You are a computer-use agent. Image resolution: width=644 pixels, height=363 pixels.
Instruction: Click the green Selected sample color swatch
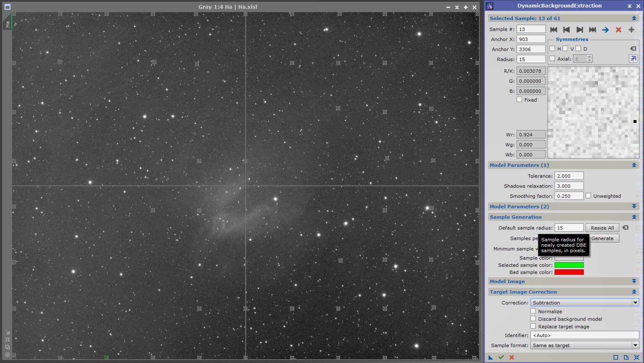[569, 265]
